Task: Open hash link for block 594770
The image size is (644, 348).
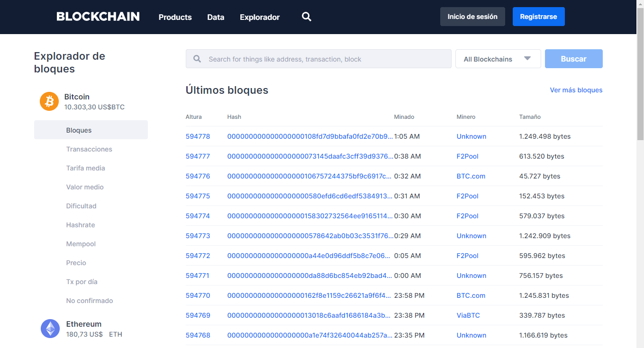Action: click(x=310, y=295)
